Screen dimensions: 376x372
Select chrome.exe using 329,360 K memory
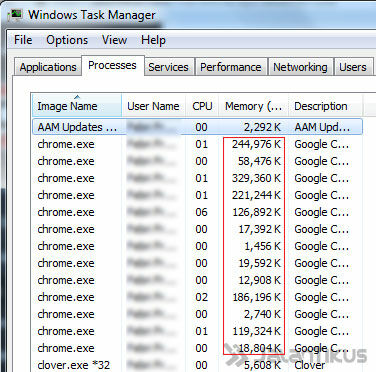click(197, 178)
